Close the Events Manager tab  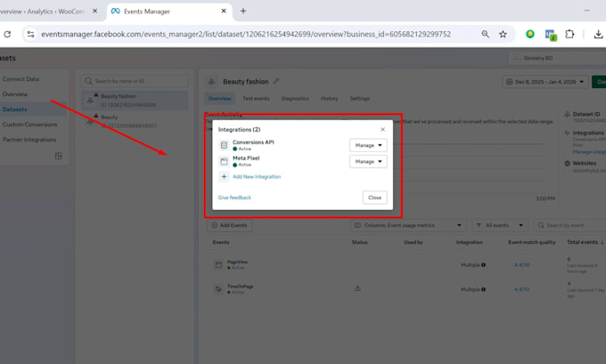tap(224, 12)
